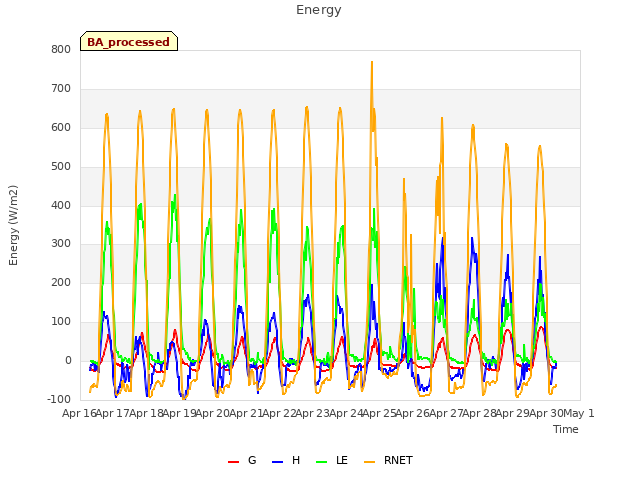Click the -100 y-axis tick label
The width and height of the screenshot is (640, 480).
click(x=59, y=399)
